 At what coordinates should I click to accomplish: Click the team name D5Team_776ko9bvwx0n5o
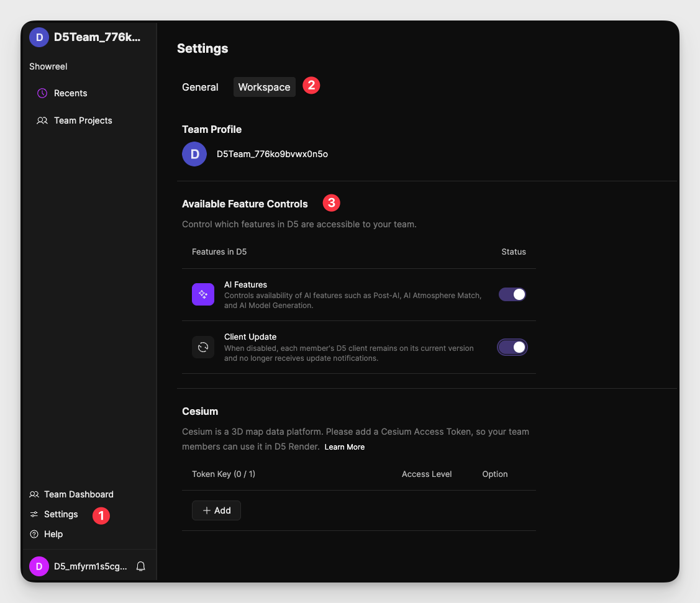tap(272, 154)
